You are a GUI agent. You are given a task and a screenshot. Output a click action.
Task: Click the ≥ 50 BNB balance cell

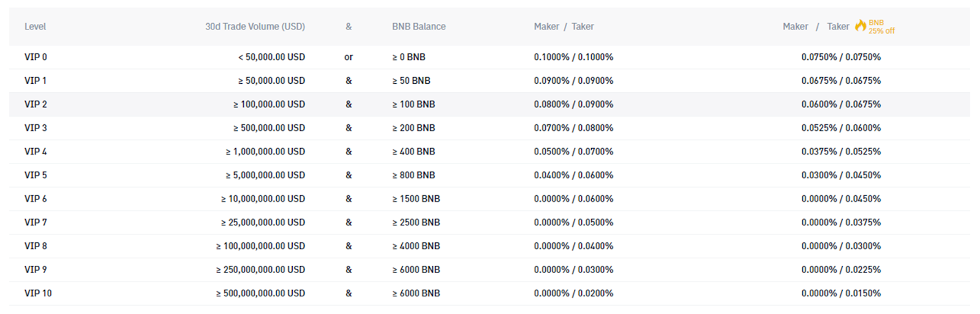411,81
